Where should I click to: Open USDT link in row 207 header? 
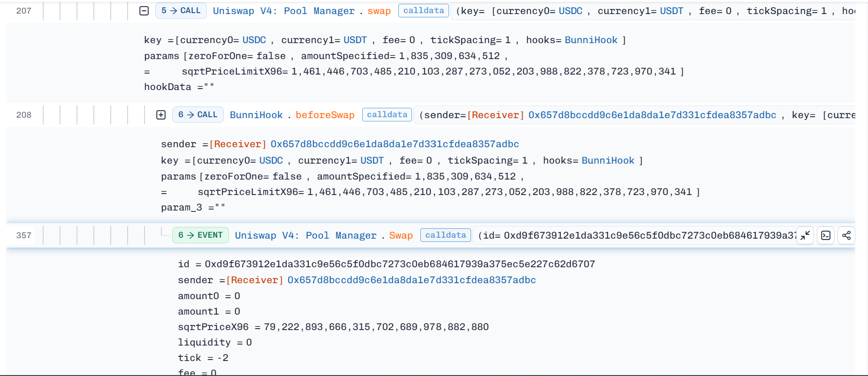[671, 11]
